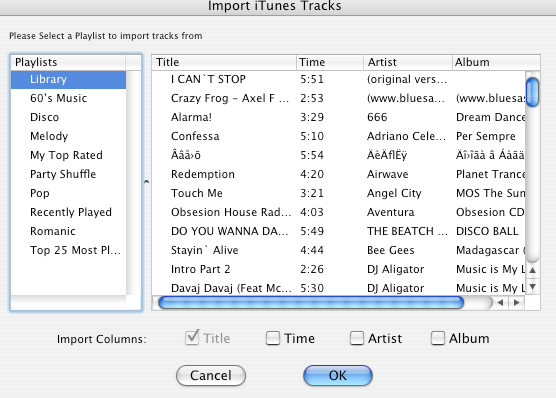The width and height of the screenshot is (556, 398).
Task: Choose the Melody playlist
Action: (x=68, y=136)
